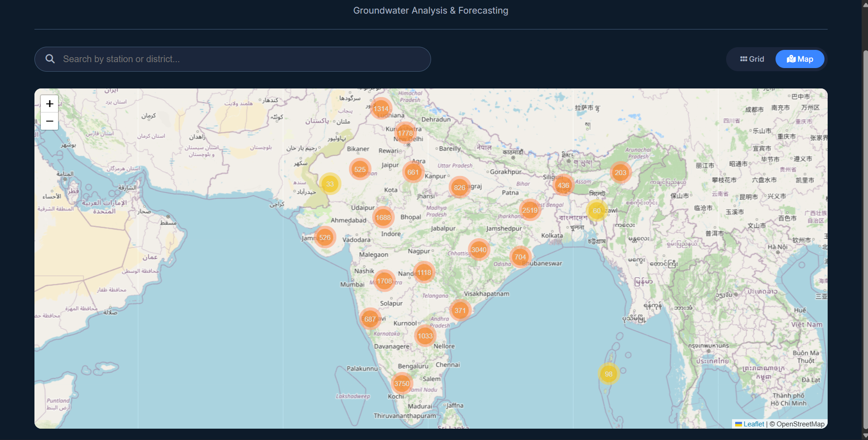The height and width of the screenshot is (440, 868).
Task: Open the OpenStreetMap attribution link
Action: (800, 424)
